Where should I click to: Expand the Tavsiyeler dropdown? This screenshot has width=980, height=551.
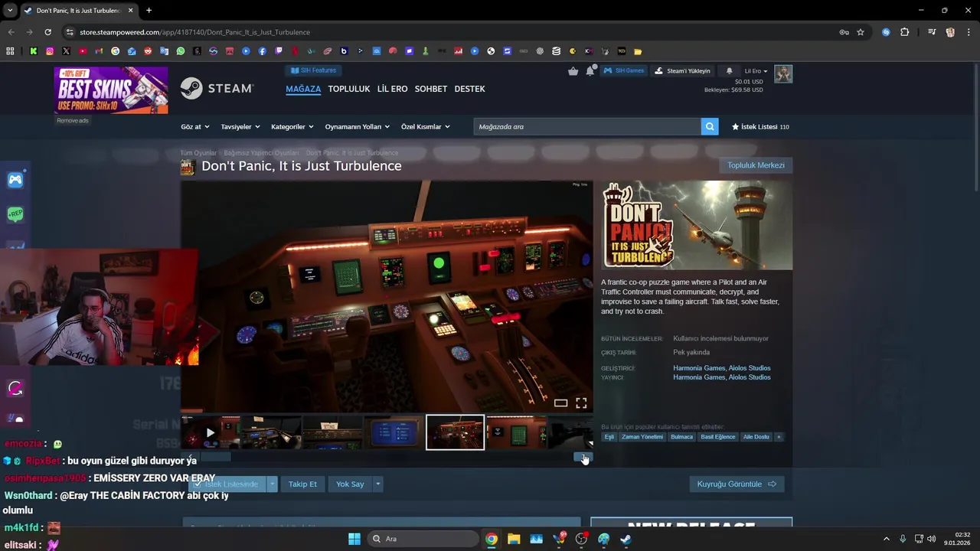tap(240, 127)
